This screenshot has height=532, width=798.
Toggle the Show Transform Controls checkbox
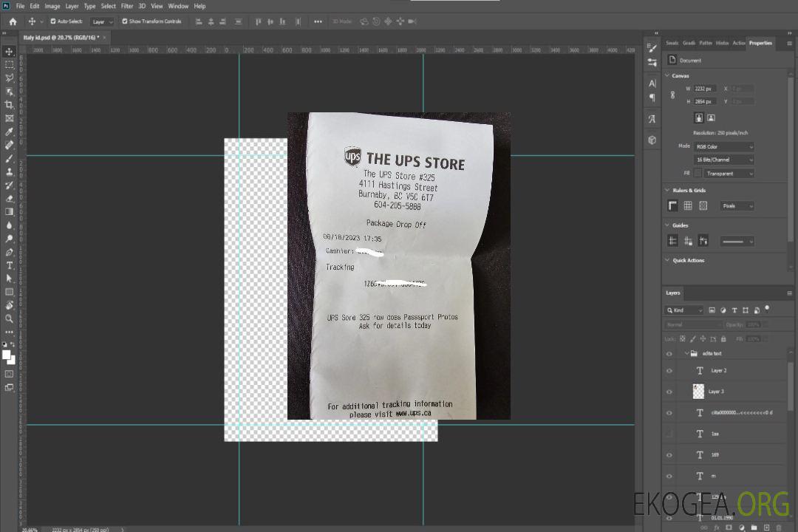[125, 21]
